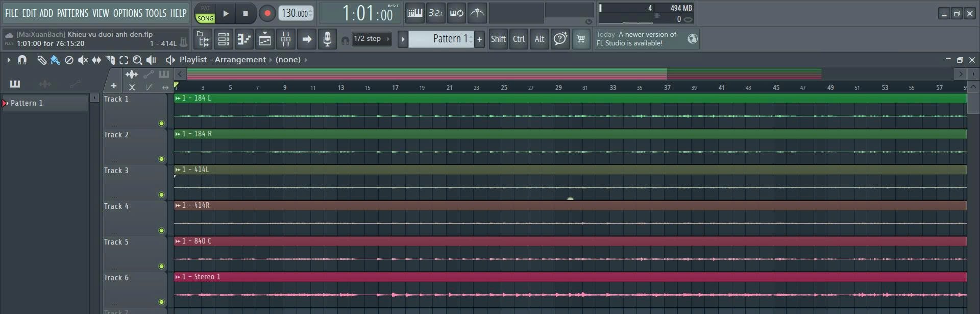
Task: Click the right-arrow tool icon
Action: [x=307, y=39]
